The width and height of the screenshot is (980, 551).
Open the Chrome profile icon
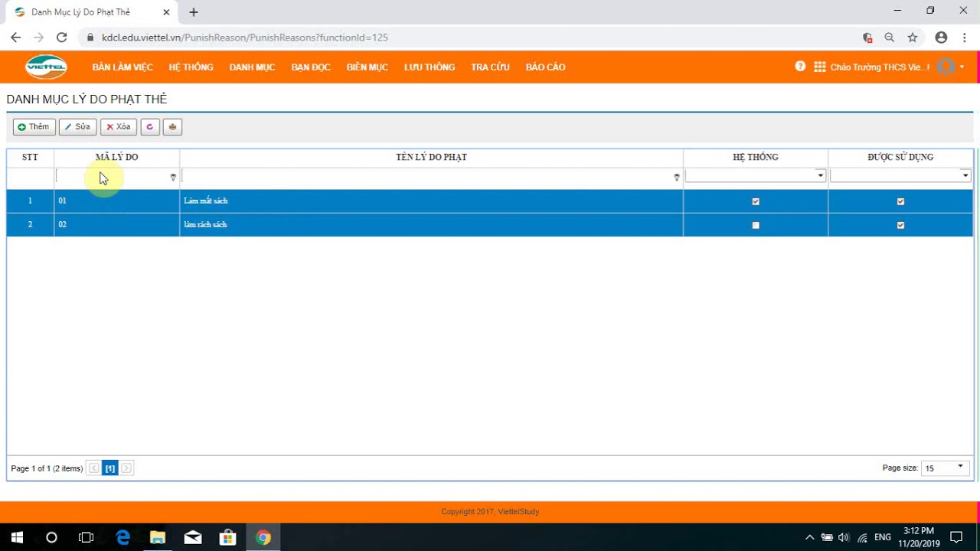tap(942, 37)
